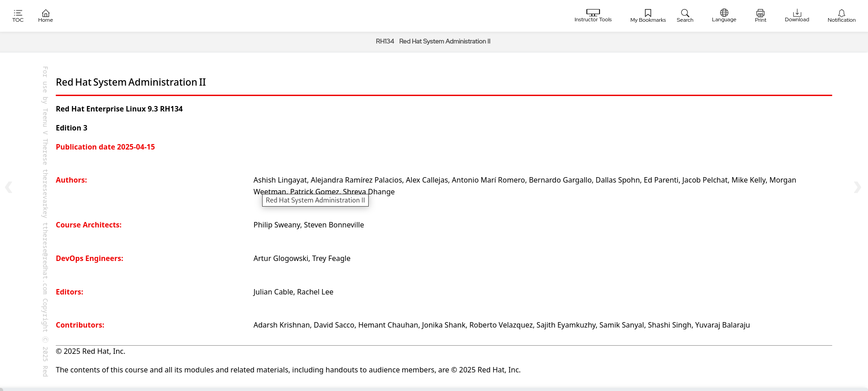868x391 pixels.
Task: Click the main heading Red Hat System Administration II
Action: pyautogui.click(x=131, y=82)
